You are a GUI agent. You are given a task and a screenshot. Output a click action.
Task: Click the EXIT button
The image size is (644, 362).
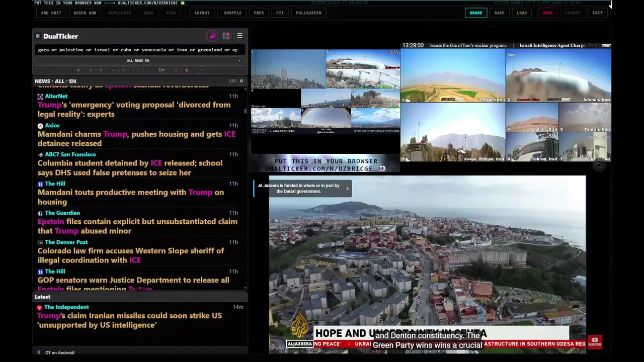(x=597, y=13)
